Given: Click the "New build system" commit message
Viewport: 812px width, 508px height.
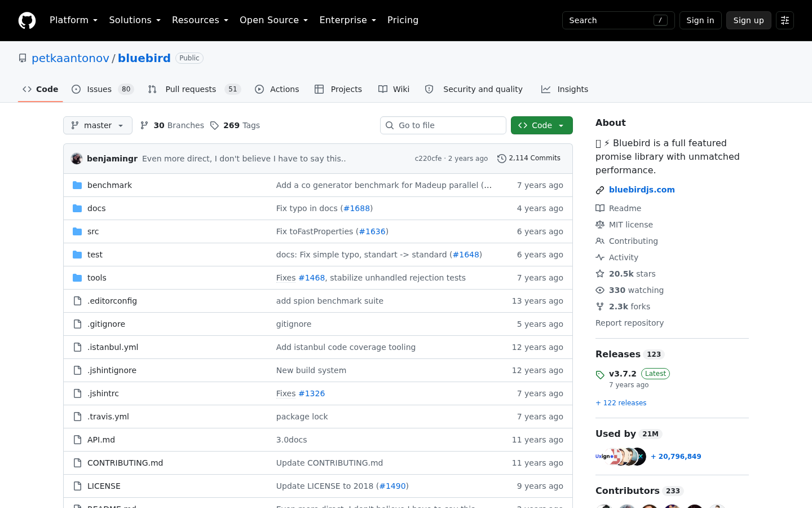Looking at the screenshot, I should pos(311,370).
